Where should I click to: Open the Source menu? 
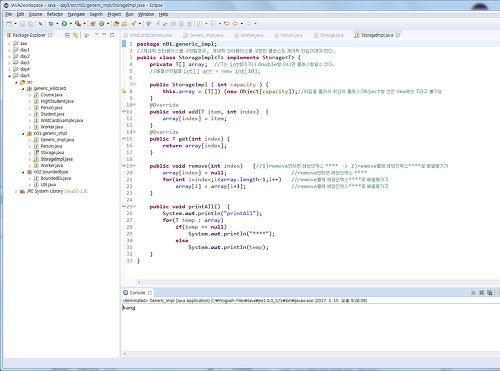(35, 14)
